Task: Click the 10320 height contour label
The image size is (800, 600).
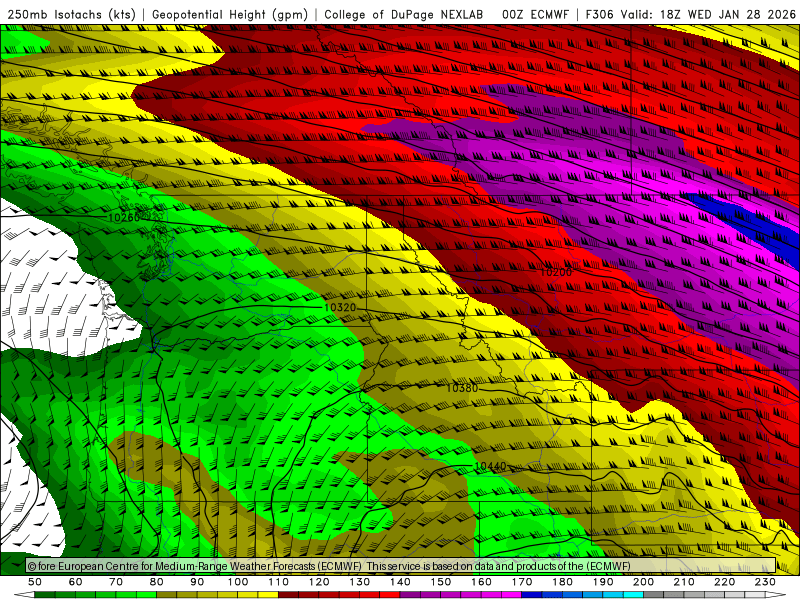Action: click(x=339, y=308)
